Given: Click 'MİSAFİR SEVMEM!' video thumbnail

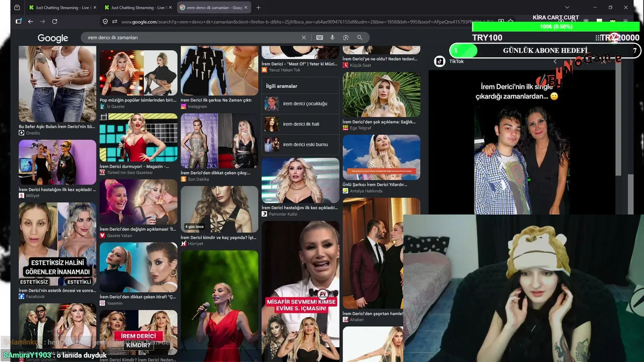Looking at the screenshot, I should 300,291.
